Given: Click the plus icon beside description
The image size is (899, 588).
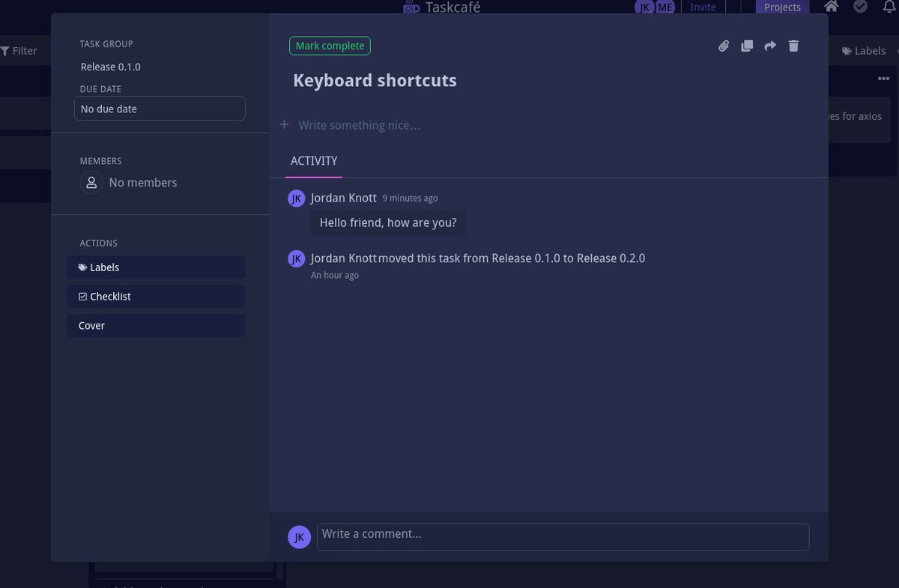Looking at the screenshot, I should [285, 124].
